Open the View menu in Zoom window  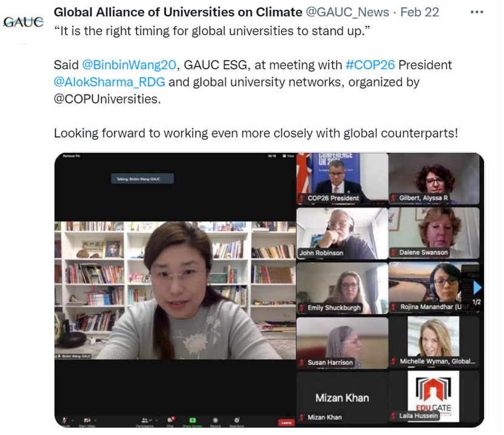288,156
